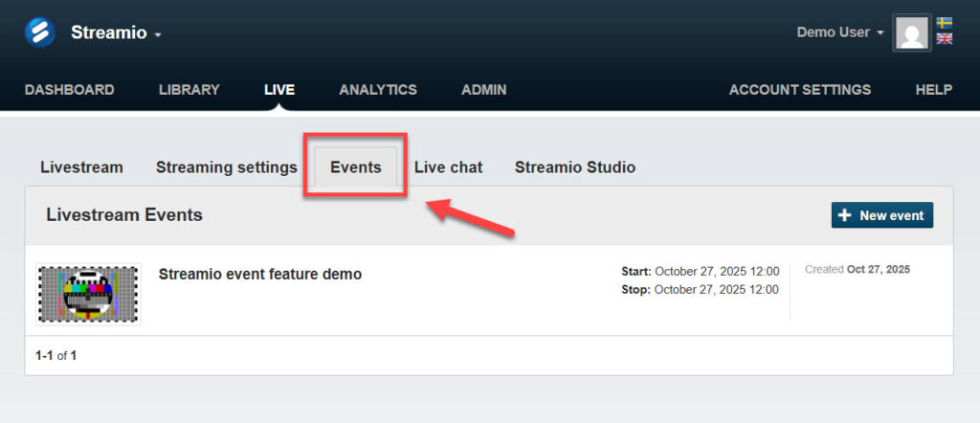Screen dimensions: 980x423
Task: Open the Demo User dropdown menu
Action: pyautogui.click(x=840, y=33)
